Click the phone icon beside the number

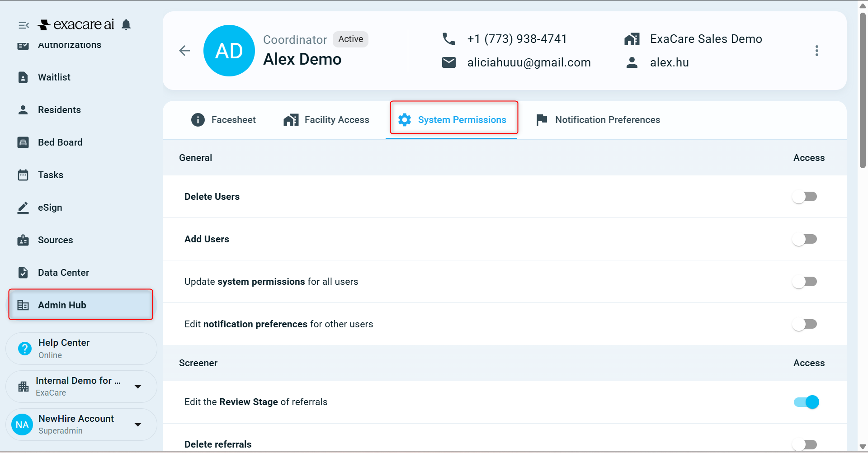448,39
